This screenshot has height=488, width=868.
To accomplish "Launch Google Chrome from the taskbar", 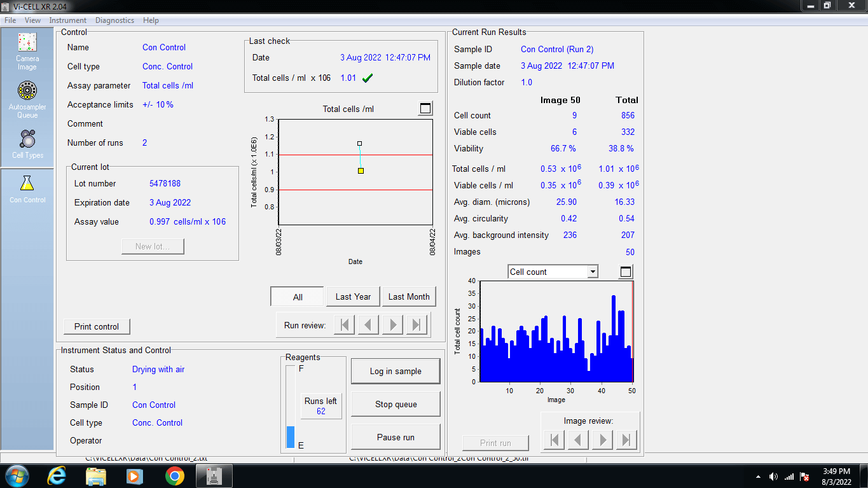I will pos(174,475).
